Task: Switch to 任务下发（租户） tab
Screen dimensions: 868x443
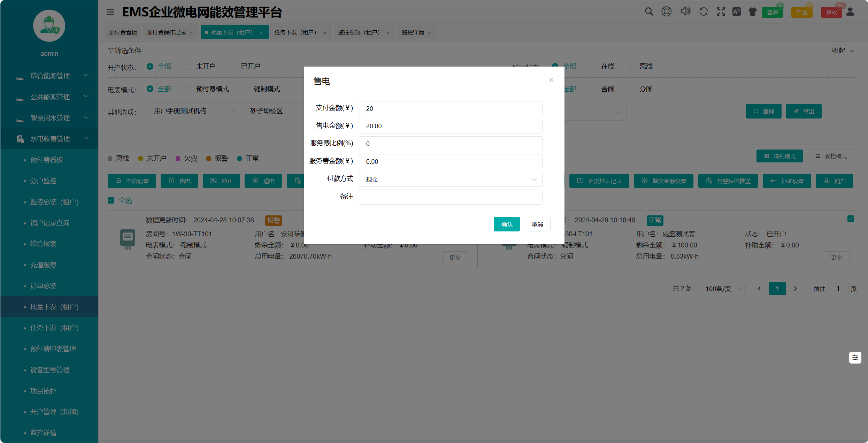Action: 295,32
